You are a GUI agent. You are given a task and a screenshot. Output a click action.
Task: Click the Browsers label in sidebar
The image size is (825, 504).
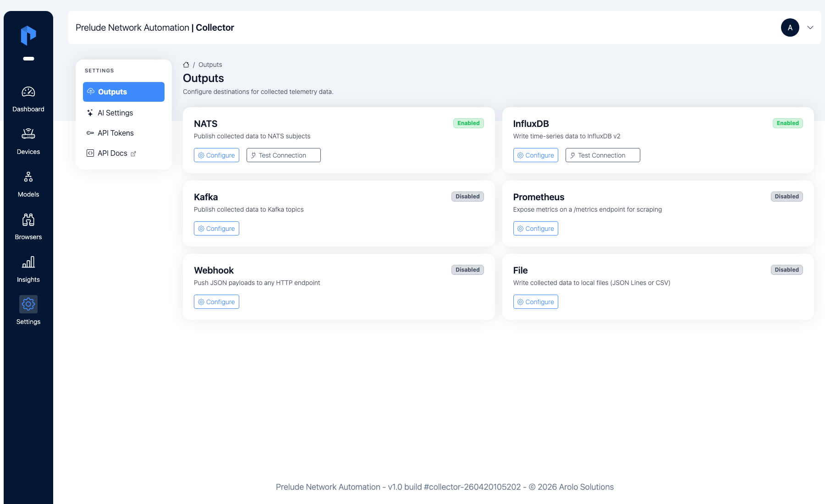coord(28,237)
